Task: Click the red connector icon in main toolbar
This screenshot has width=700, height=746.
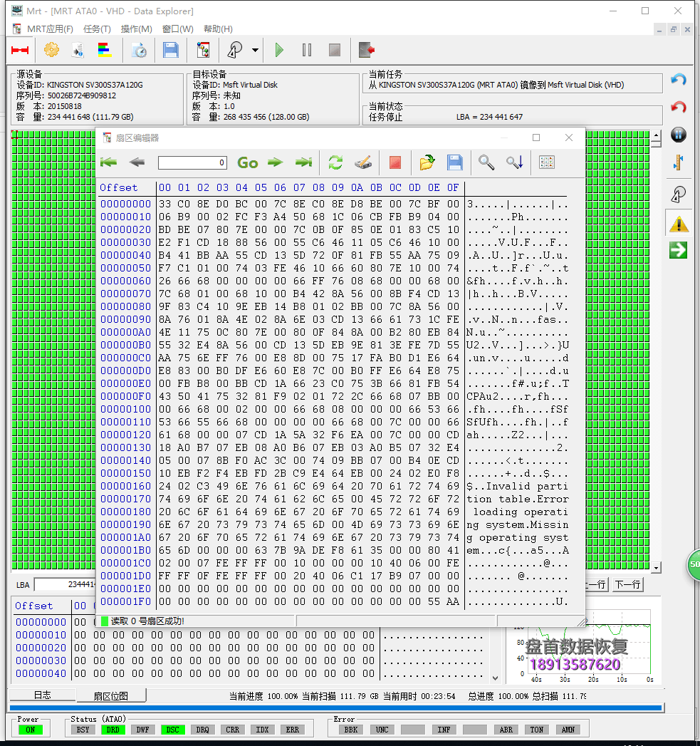Action: tap(20, 50)
